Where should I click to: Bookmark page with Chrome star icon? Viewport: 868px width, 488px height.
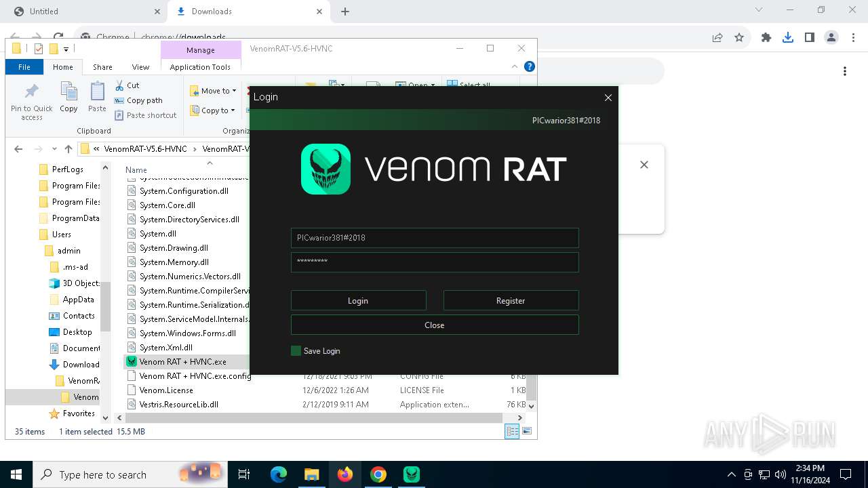pos(739,38)
